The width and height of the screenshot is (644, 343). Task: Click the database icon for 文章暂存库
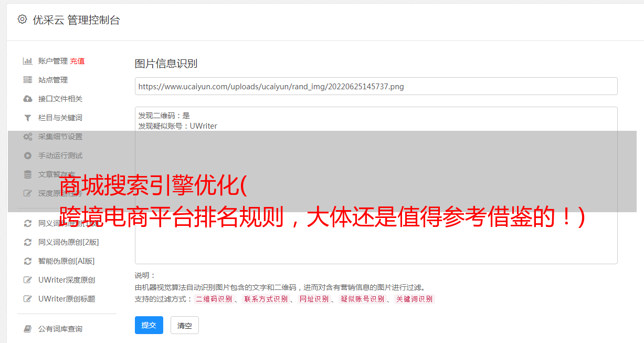28,174
